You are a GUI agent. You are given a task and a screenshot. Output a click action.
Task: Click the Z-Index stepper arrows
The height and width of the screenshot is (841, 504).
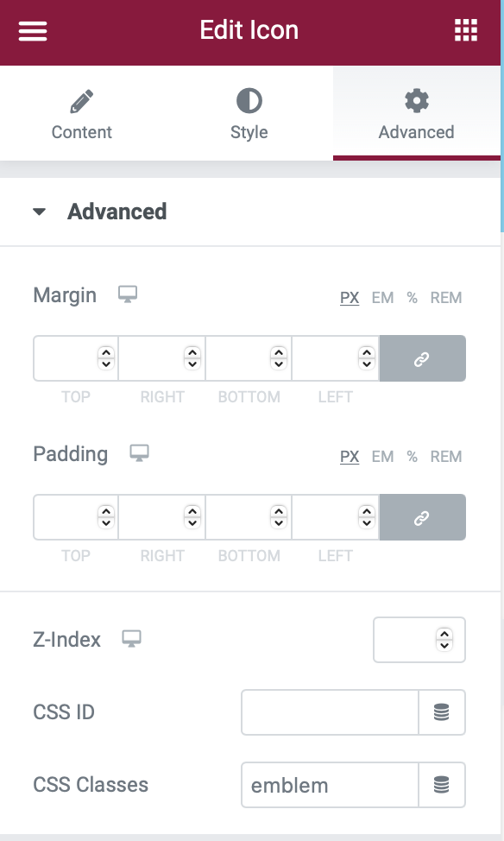[x=444, y=639]
